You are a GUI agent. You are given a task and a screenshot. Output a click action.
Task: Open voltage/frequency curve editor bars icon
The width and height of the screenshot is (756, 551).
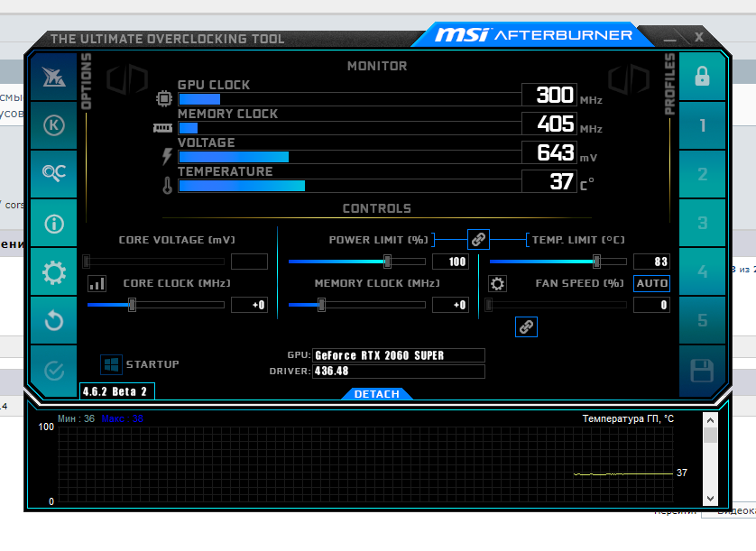click(x=97, y=283)
